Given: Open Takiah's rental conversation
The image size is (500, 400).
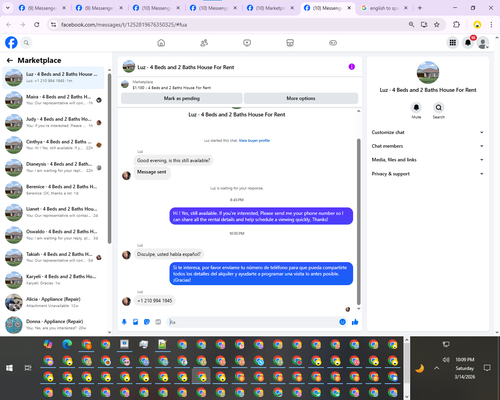Looking at the screenshot, I should pos(53,257).
